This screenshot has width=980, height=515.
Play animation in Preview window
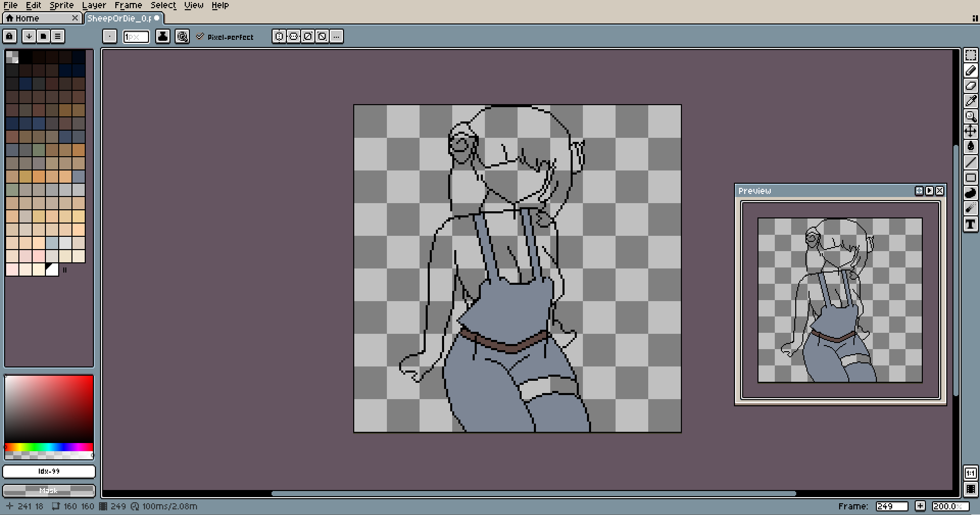coord(929,190)
